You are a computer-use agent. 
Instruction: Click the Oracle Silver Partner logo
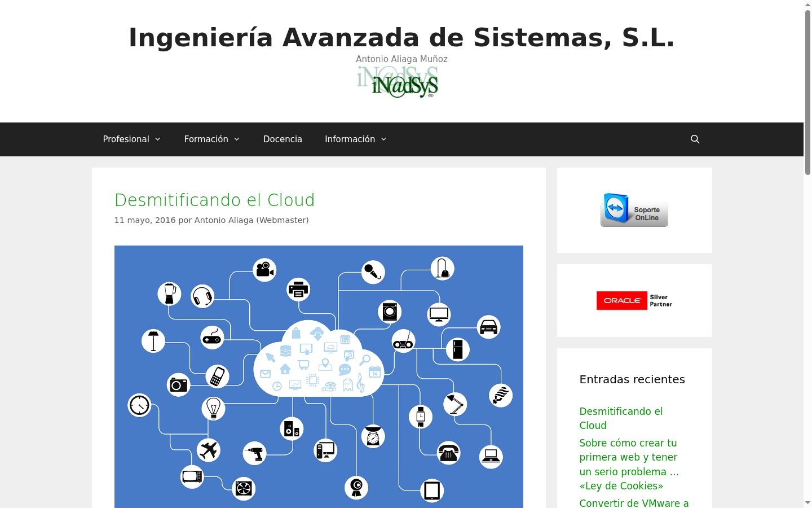[634, 300]
